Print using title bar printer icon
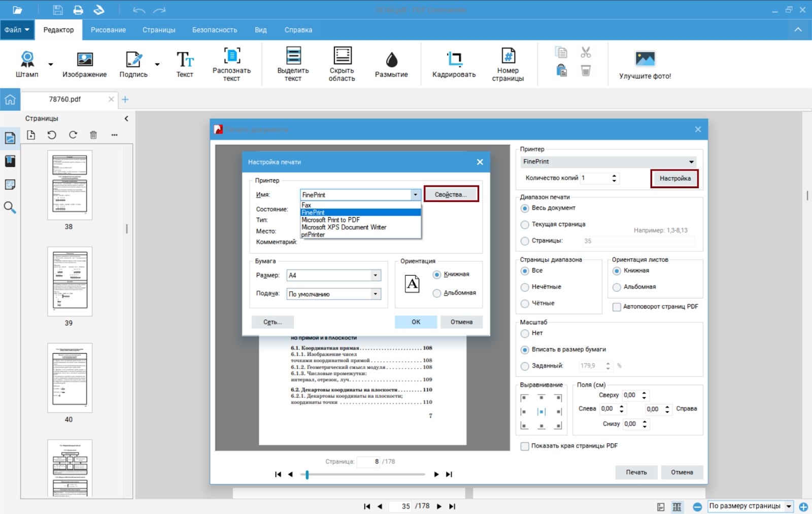 click(78, 10)
